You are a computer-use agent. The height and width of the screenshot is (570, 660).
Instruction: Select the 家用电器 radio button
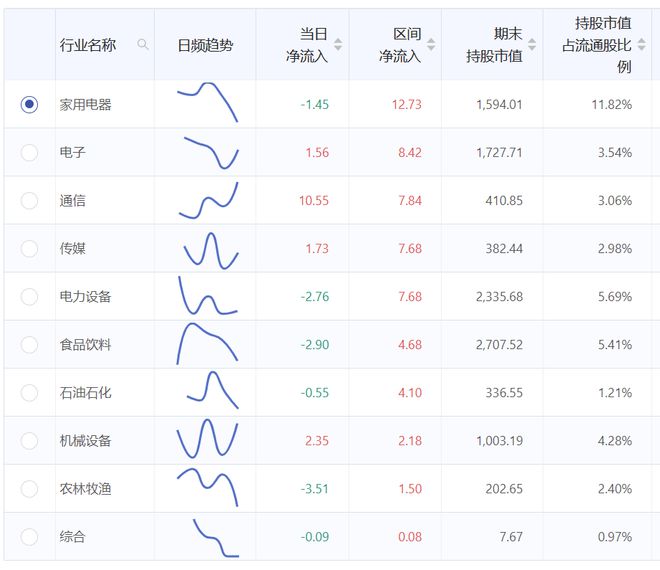pyautogui.click(x=29, y=104)
